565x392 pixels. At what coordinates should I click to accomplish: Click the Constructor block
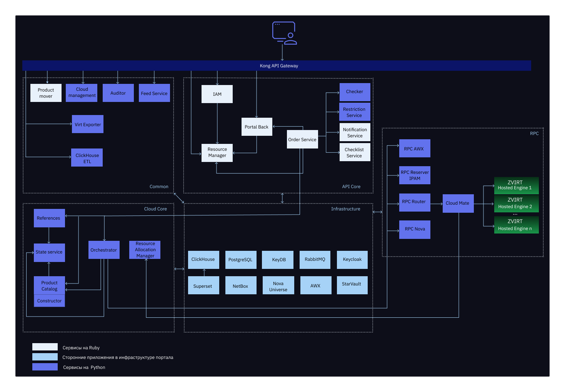pyautogui.click(x=49, y=301)
